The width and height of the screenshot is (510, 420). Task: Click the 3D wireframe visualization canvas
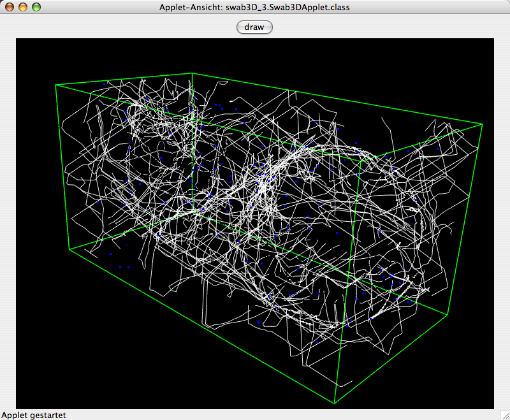[x=255, y=224]
